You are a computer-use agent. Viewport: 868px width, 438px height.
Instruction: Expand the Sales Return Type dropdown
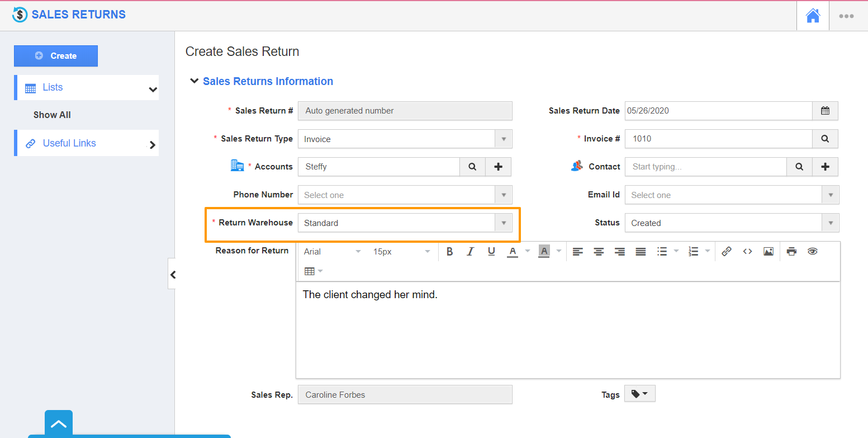(503, 139)
